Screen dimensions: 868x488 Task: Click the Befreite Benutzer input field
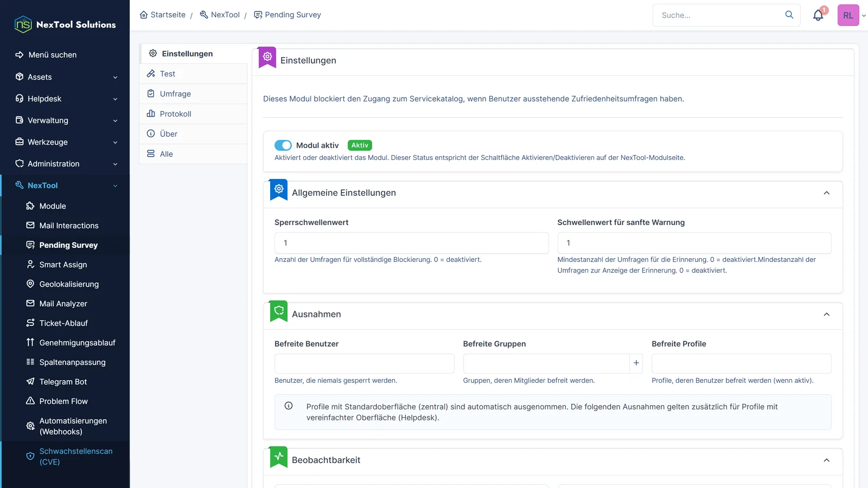tap(364, 363)
